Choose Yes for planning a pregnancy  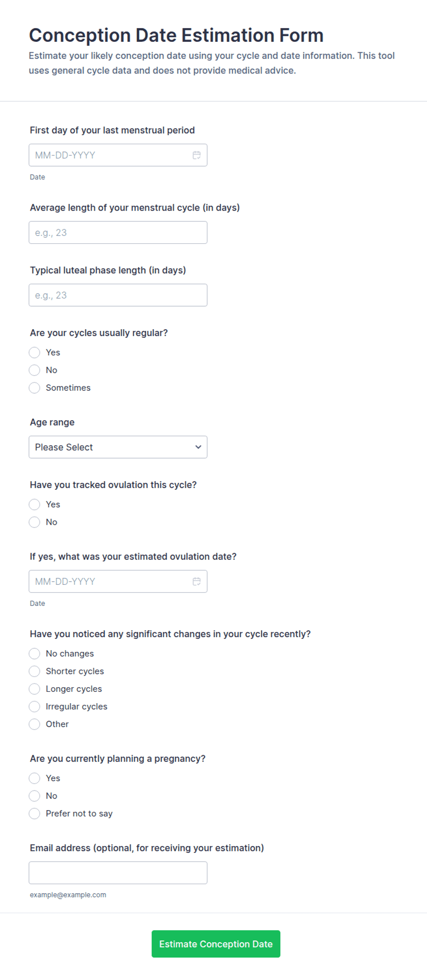(34, 778)
